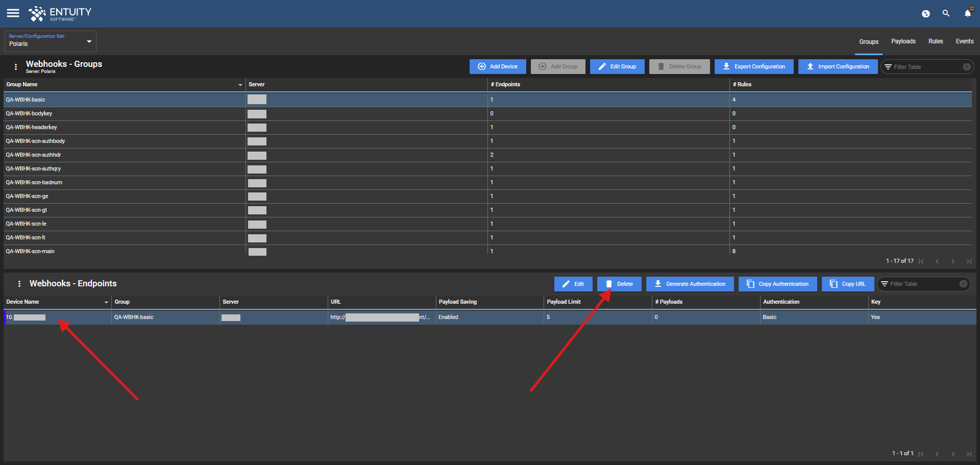Open the hamburger main menu
Screen dimensions: 980x465
pos(13,13)
